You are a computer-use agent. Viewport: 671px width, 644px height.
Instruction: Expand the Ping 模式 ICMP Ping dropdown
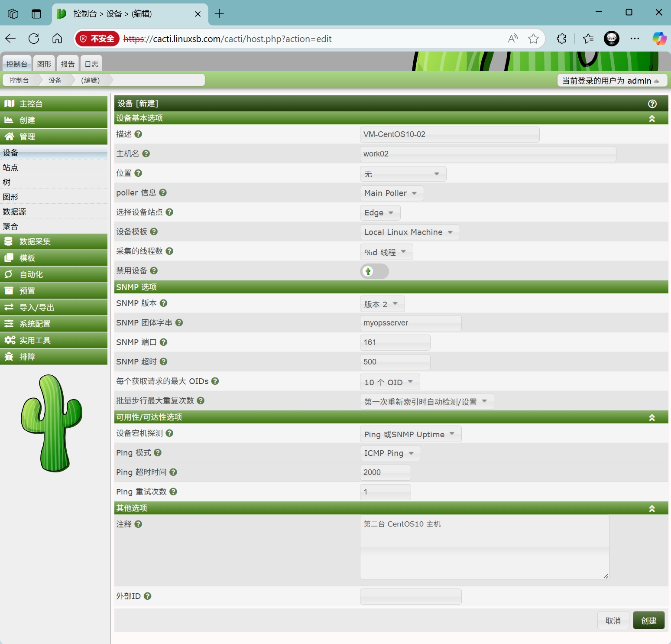(x=389, y=453)
